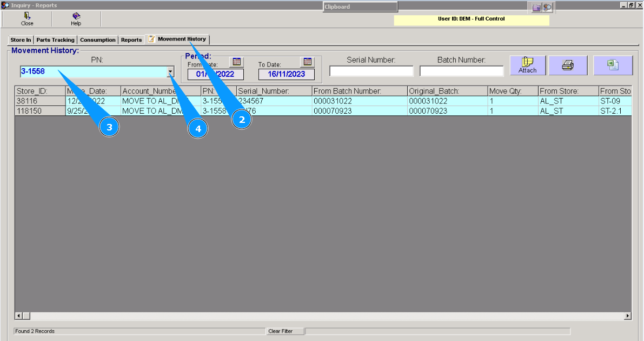Click AL_ST cell in the 118150 row

click(x=568, y=110)
